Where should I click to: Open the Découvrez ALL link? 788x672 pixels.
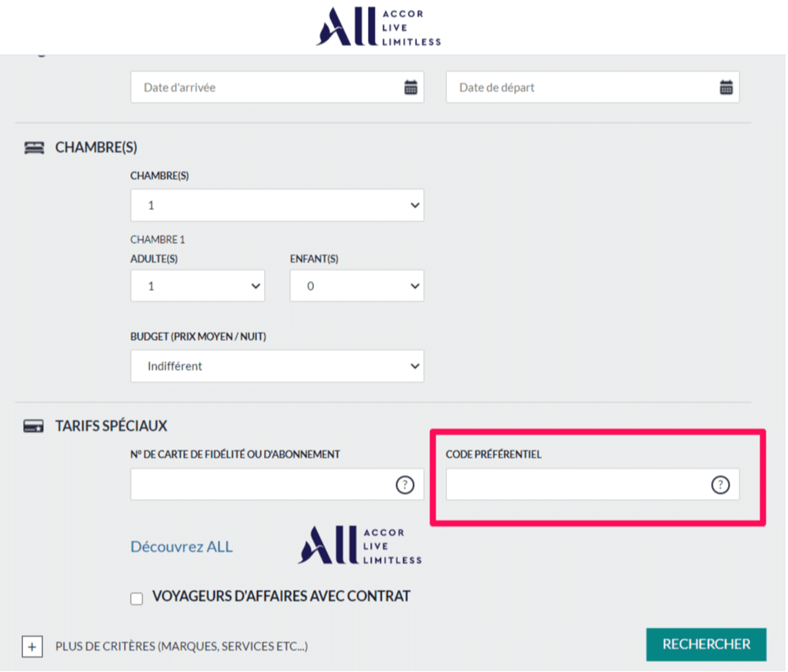[x=182, y=547]
